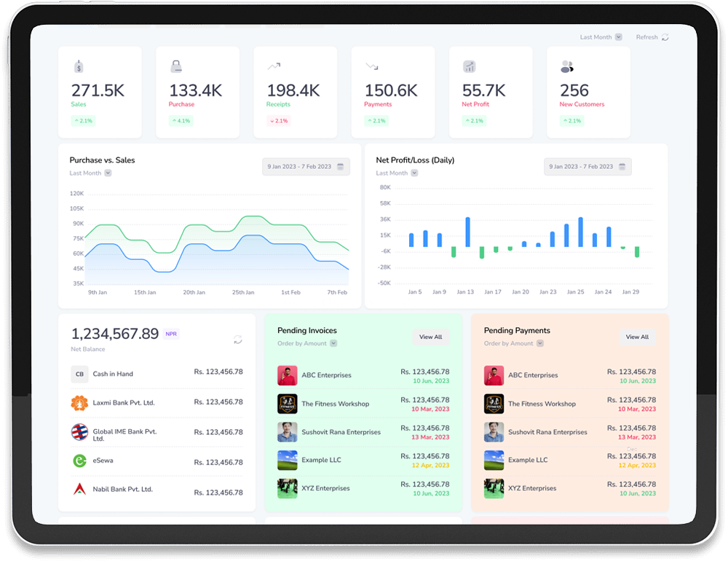
Task: Click the Net Profit chart icon
Action: [470, 67]
